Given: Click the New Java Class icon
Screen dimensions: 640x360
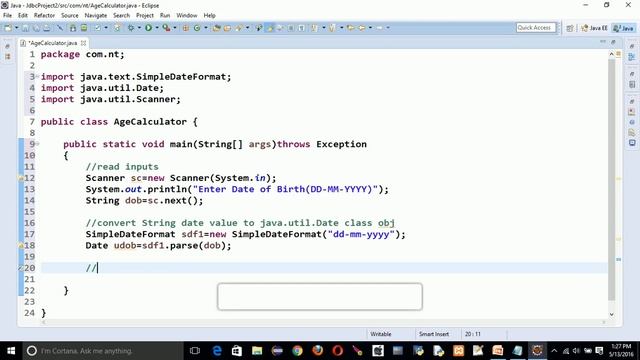Looking at the screenshot, I should (197, 28).
